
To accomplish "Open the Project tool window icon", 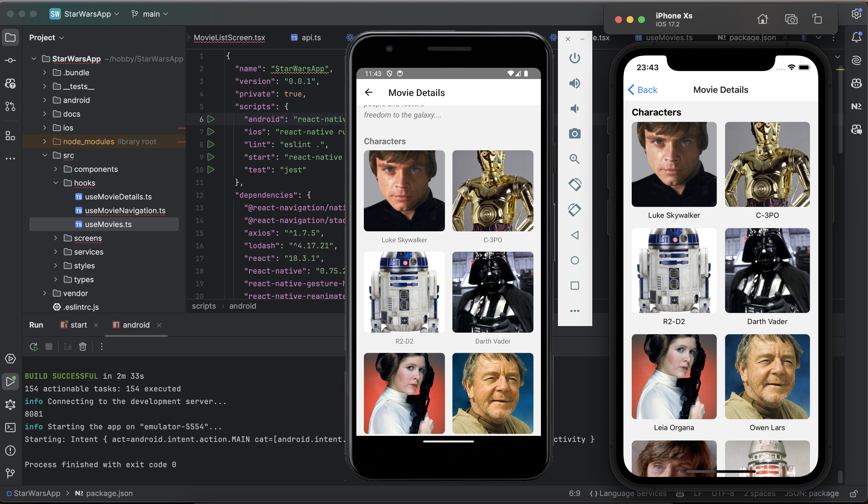I will (x=10, y=38).
